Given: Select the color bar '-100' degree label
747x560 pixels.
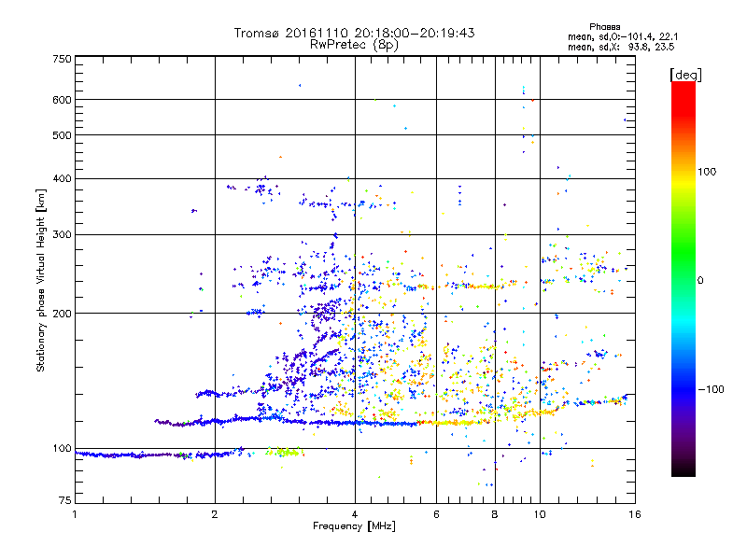Looking at the screenshot, I should point(711,389).
